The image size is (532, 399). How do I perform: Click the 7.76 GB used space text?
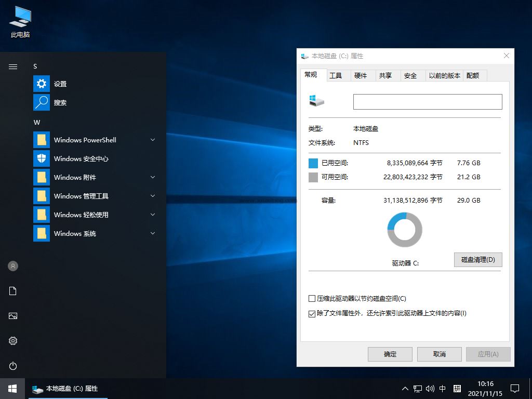tap(469, 163)
